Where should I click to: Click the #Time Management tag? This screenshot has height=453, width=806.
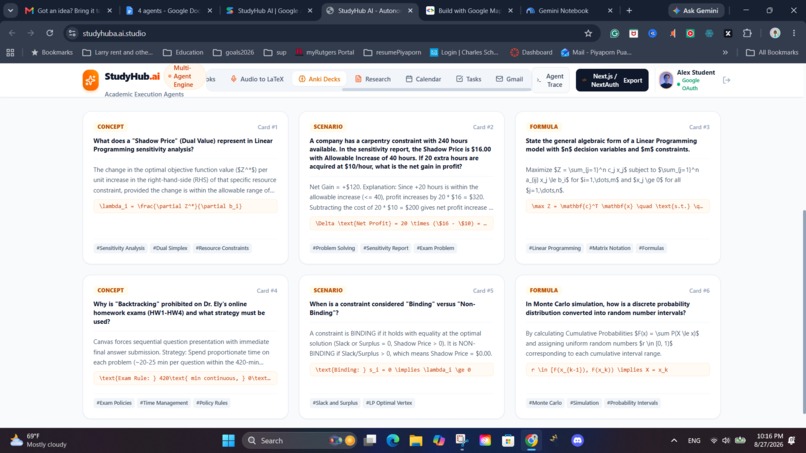coord(164,403)
